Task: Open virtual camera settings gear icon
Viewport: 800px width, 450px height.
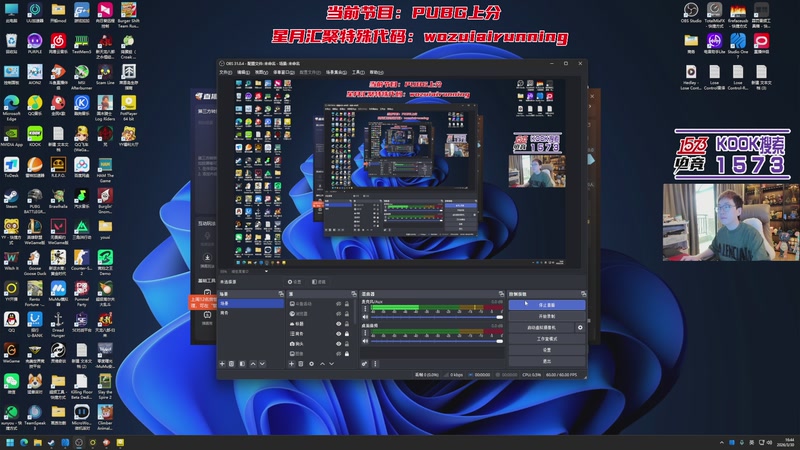Action: (580, 328)
